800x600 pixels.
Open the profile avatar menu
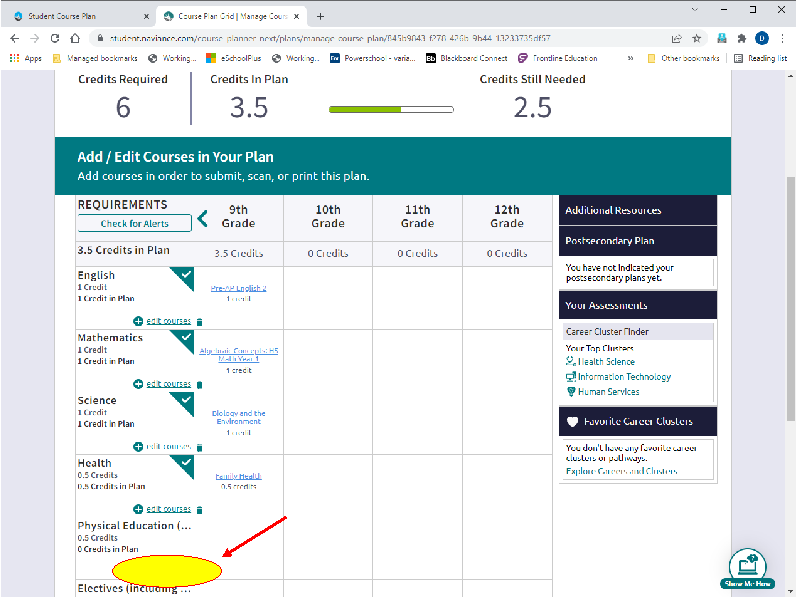click(762, 38)
